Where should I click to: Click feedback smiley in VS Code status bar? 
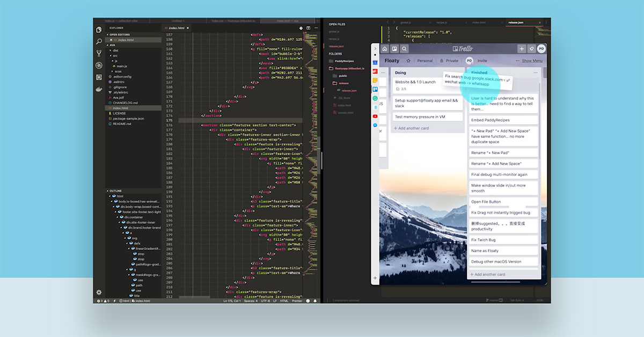click(308, 301)
